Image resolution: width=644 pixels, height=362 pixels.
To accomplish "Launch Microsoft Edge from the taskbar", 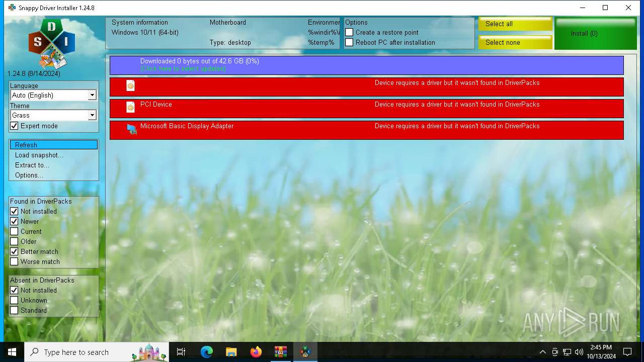I will 206,352.
